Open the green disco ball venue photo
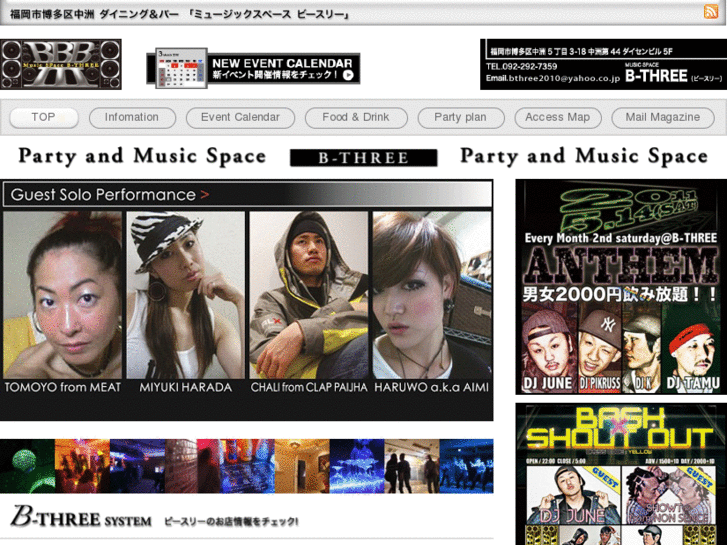Image resolution: width=727 pixels, height=545 pixels. (x=27, y=466)
